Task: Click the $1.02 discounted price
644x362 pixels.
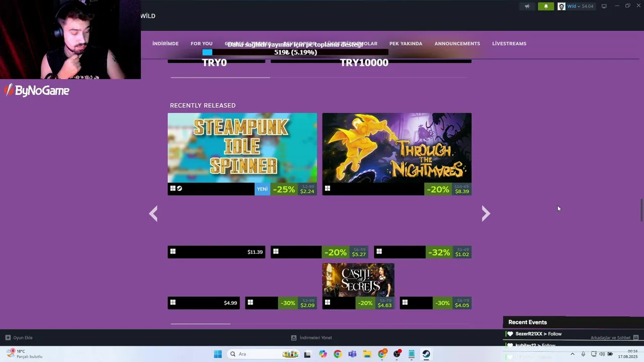Action: click(x=462, y=254)
